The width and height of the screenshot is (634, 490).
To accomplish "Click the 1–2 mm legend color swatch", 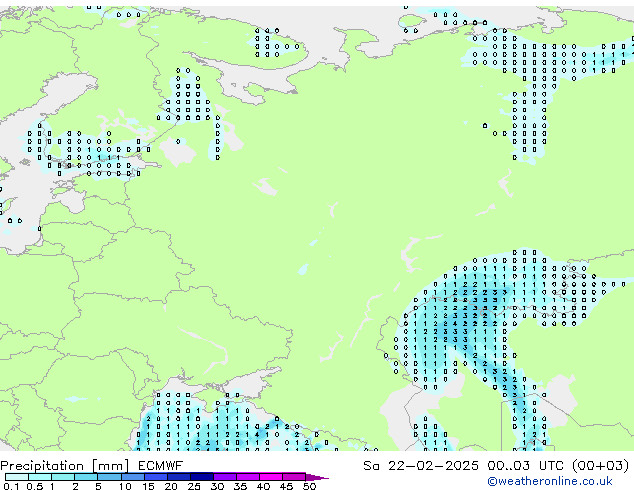I will pos(63,477).
